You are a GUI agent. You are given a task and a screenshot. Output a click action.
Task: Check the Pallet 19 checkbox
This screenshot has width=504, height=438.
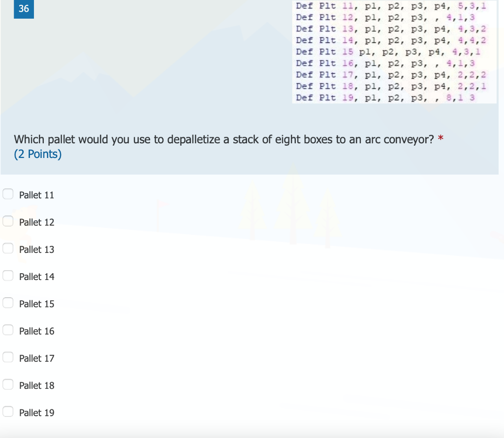(7, 411)
